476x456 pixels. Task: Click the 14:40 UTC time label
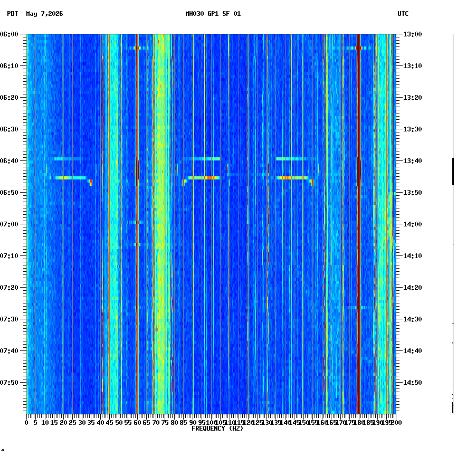(x=413, y=351)
